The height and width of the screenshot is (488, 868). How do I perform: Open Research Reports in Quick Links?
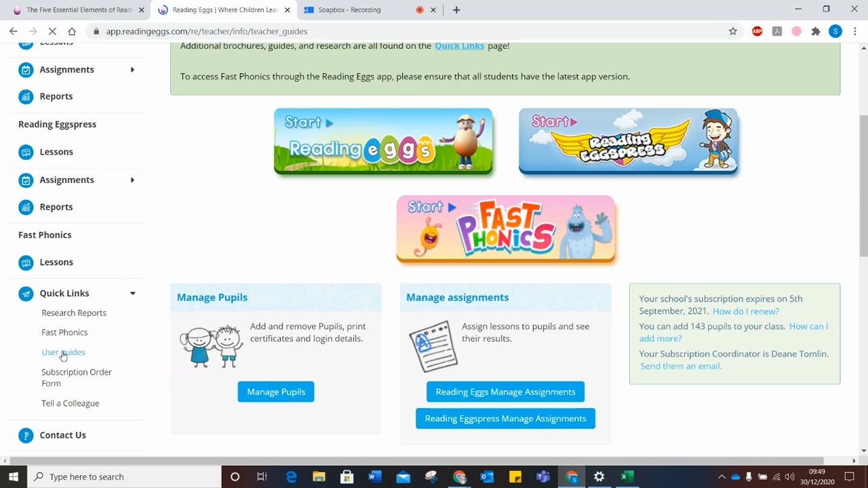click(74, 313)
